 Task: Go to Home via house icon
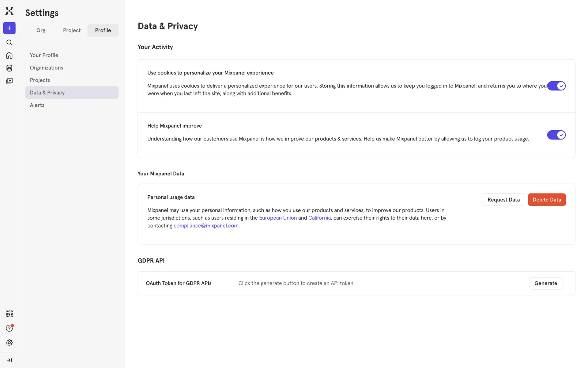[9, 56]
